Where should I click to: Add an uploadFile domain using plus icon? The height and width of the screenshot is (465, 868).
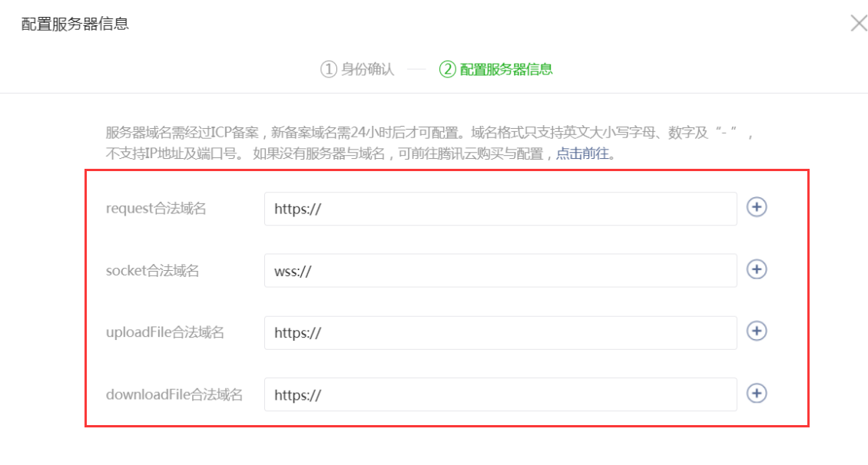tap(757, 331)
